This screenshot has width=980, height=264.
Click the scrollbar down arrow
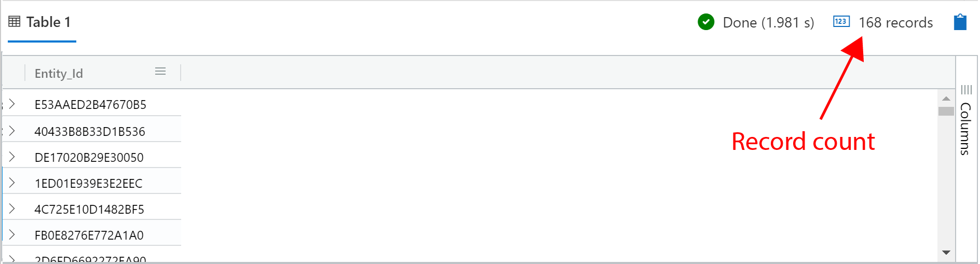tap(946, 253)
